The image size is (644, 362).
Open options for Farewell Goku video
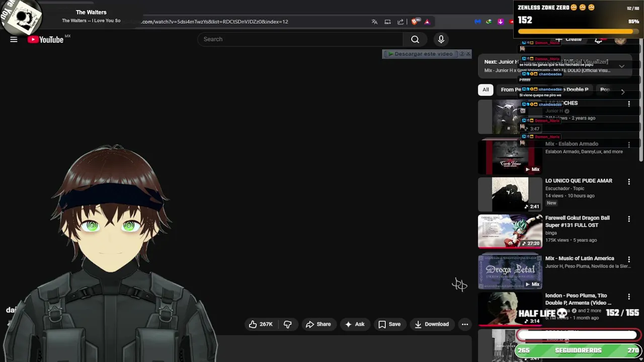(629, 219)
